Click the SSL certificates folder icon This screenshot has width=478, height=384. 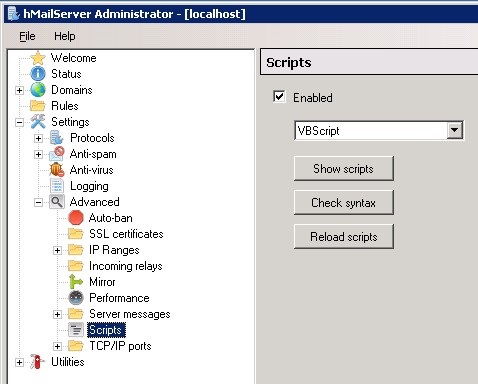pos(76,234)
